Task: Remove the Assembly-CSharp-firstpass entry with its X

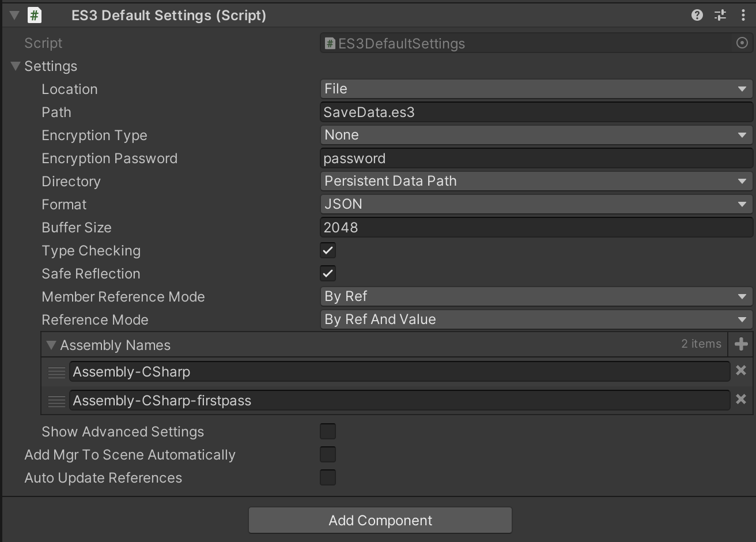Action: pos(741,400)
